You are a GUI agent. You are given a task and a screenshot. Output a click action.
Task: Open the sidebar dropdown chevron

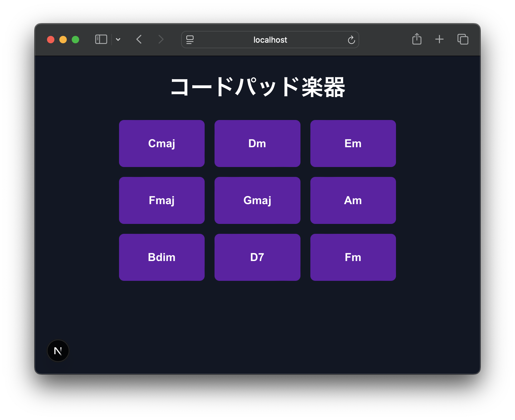[118, 40]
